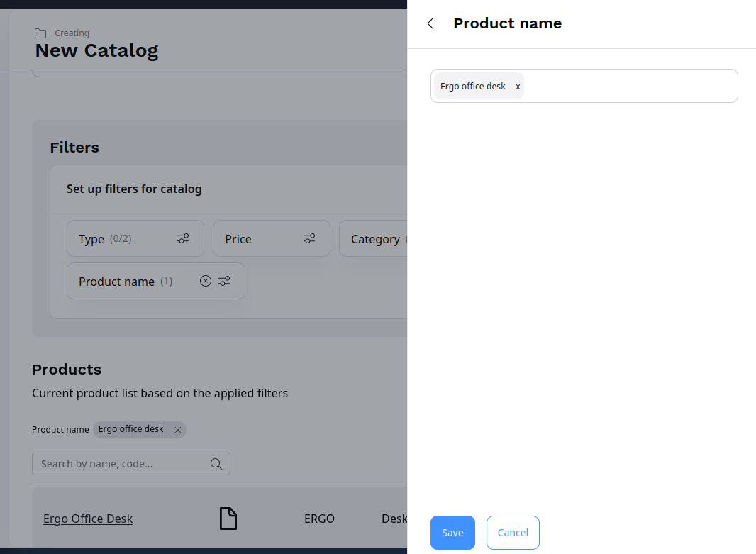
Task: Click the back arrow in Product name panel
Action: [x=430, y=23]
